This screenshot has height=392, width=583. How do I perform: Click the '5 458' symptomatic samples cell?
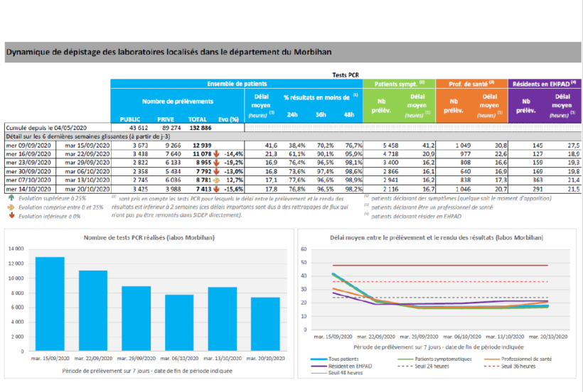(390, 145)
